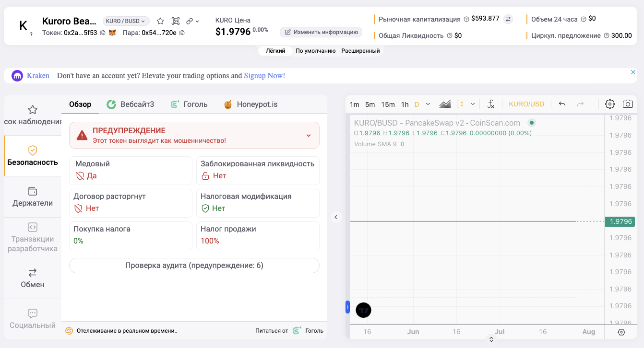
Task: Click the red warning triangle icon
Action: tap(82, 135)
